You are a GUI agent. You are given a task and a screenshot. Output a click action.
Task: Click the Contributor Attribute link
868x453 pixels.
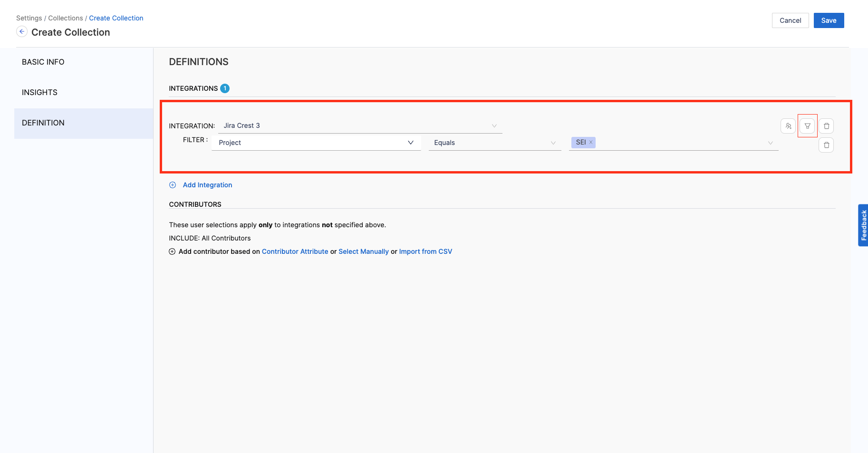tap(295, 251)
